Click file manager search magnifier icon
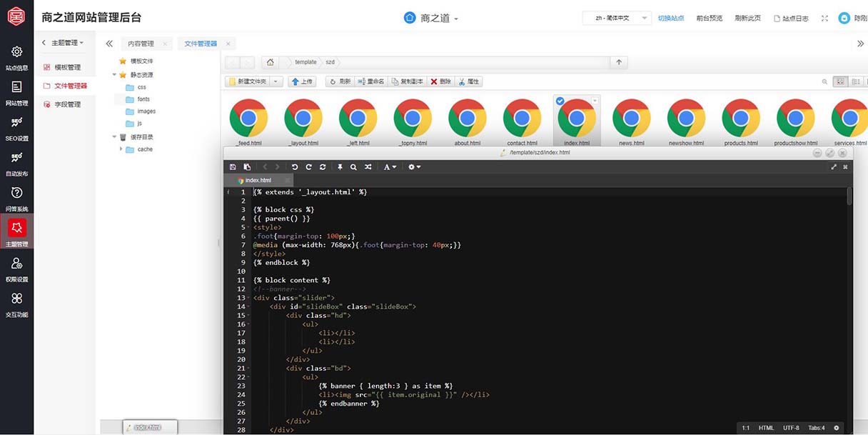The image size is (868, 435). click(824, 81)
